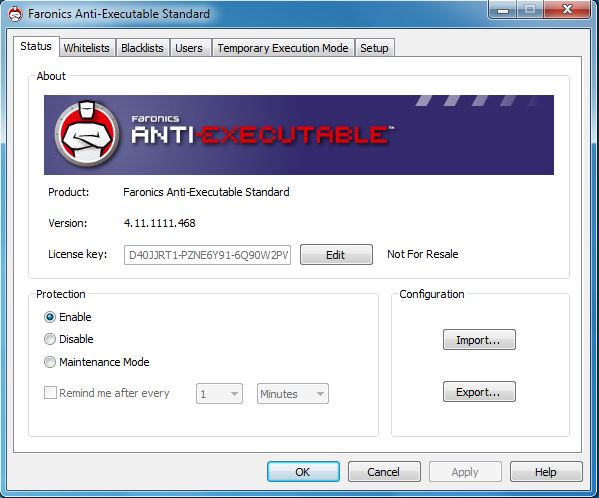Go to the Users tab
Image resolution: width=599 pixels, height=498 pixels.
pyautogui.click(x=189, y=48)
